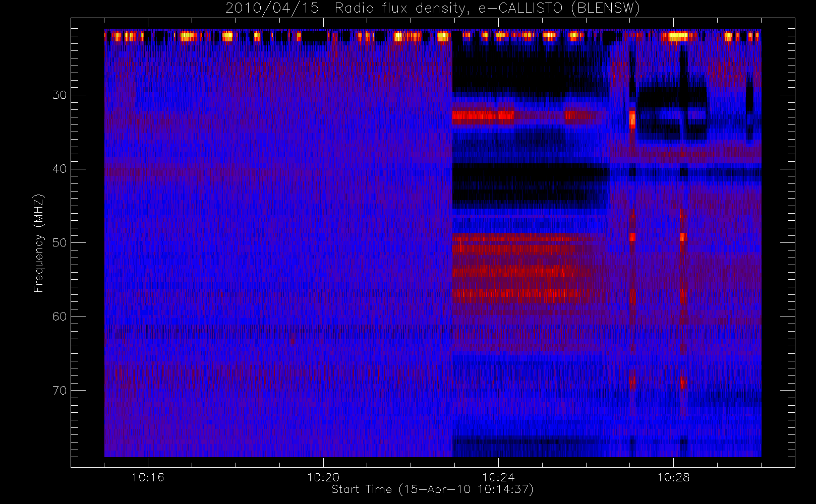Click the 10:28 time tick label
The image size is (816, 504).
coord(673,477)
